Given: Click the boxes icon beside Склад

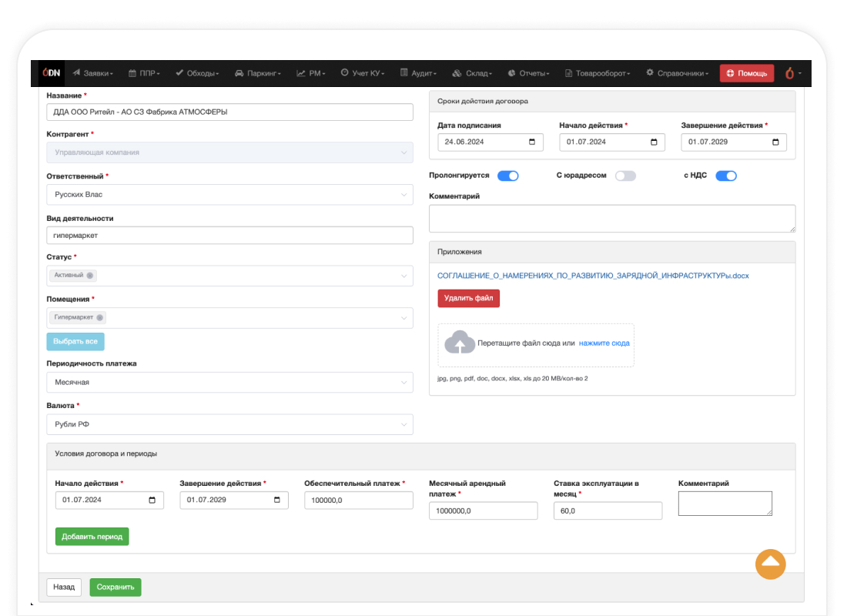Looking at the screenshot, I should click(x=457, y=73).
